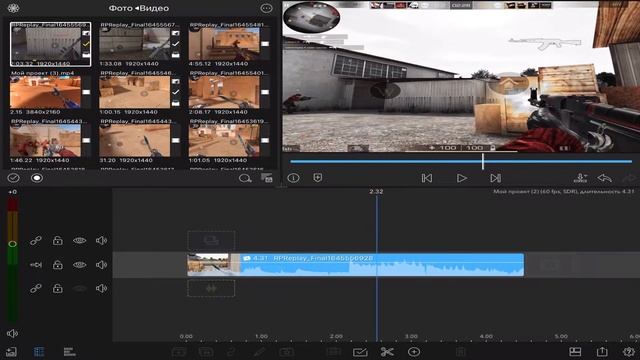Show clip info with the circled i icon
This screenshot has height=360, width=640.
pos(293,178)
